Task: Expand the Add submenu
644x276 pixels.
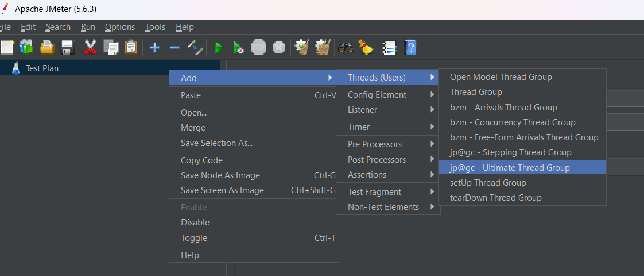Action: (253, 78)
